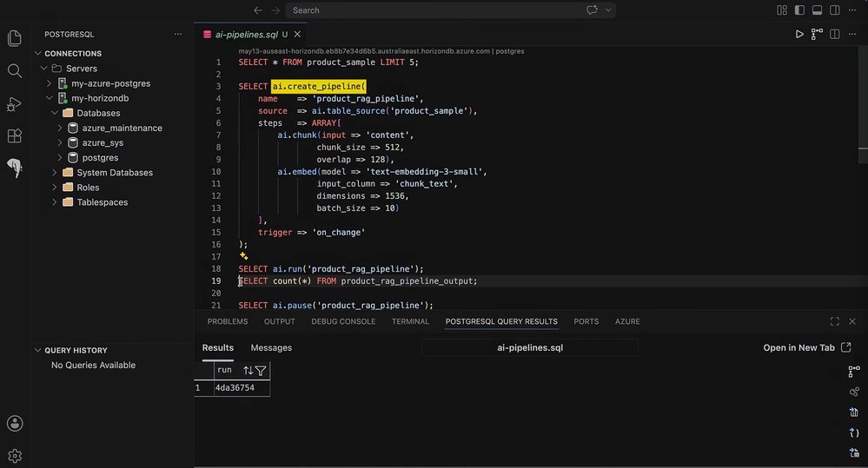Switch to the TERMINAL panel tab
The height and width of the screenshot is (468, 868).
pos(410,321)
